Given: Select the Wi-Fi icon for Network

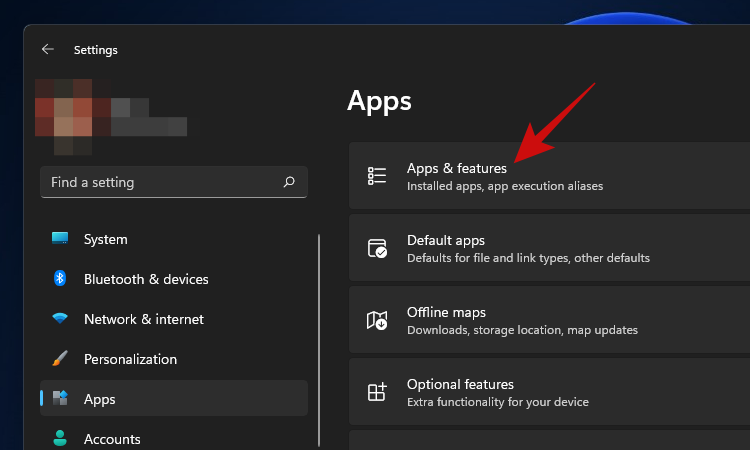Looking at the screenshot, I should pyautogui.click(x=60, y=319).
